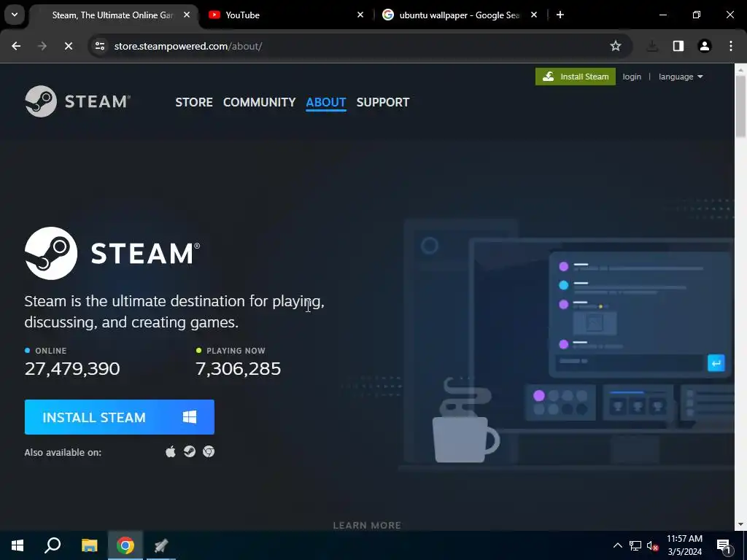Open File Explorer from the taskbar
This screenshot has height=560, width=747.
(89, 545)
